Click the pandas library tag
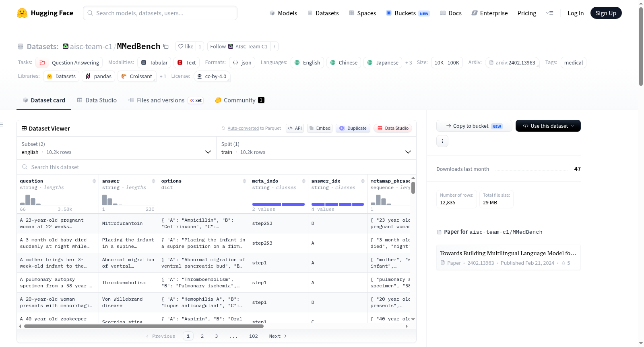This screenshot has height=347, width=644. coord(99,76)
